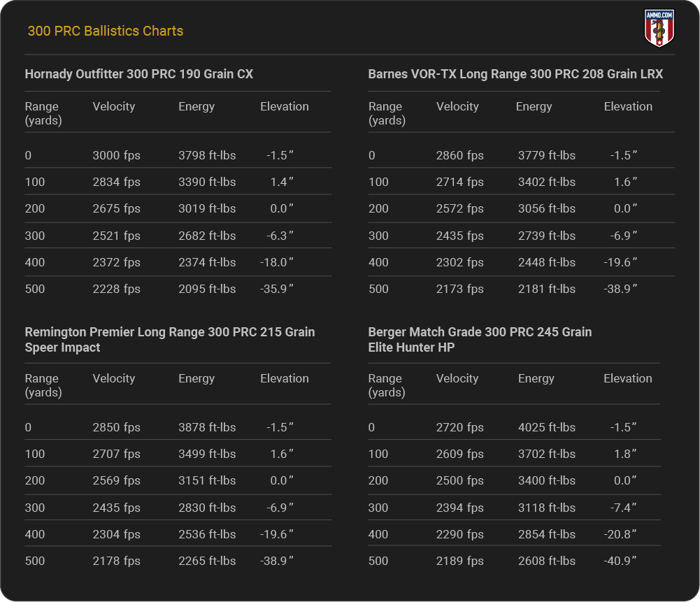The image size is (700, 602).
Task: Click the Berger Match Grade 245 Grain heading
Action: coord(480,340)
